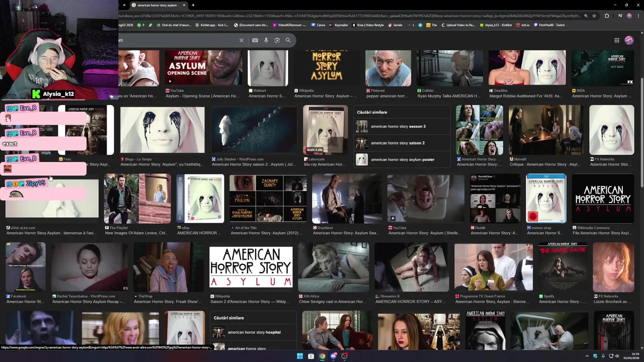644x362 pixels.
Task: Open the IGN Africa Chloe Sevigny image
Action: [333, 267]
